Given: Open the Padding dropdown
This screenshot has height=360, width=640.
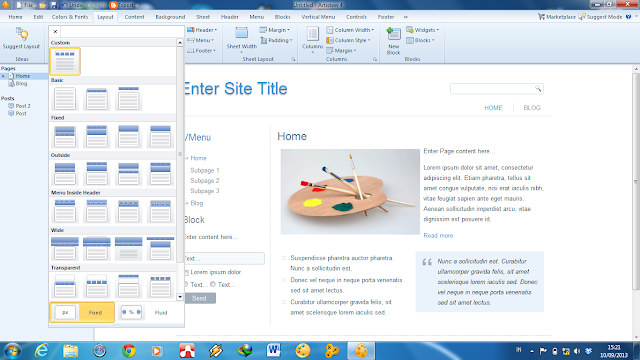Looking at the screenshot, I should [276, 40].
